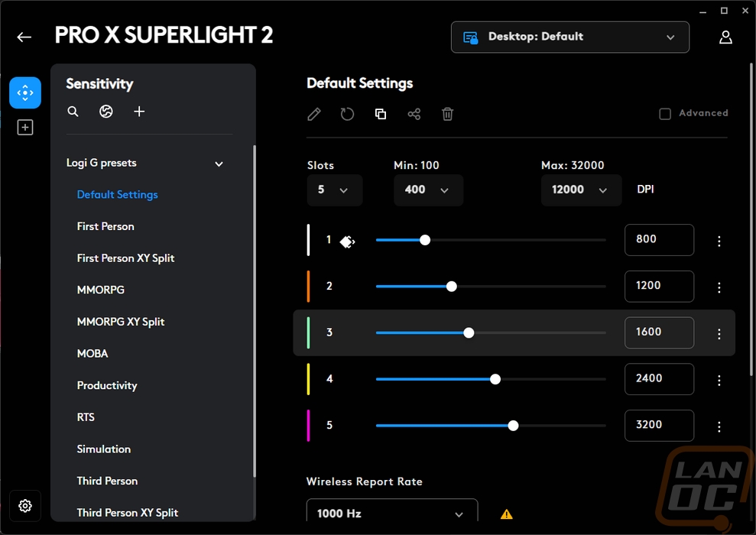Image resolution: width=756 pixels, height=535 pixels.
Task: Go back with the left arrow icon
Action: 24,37
